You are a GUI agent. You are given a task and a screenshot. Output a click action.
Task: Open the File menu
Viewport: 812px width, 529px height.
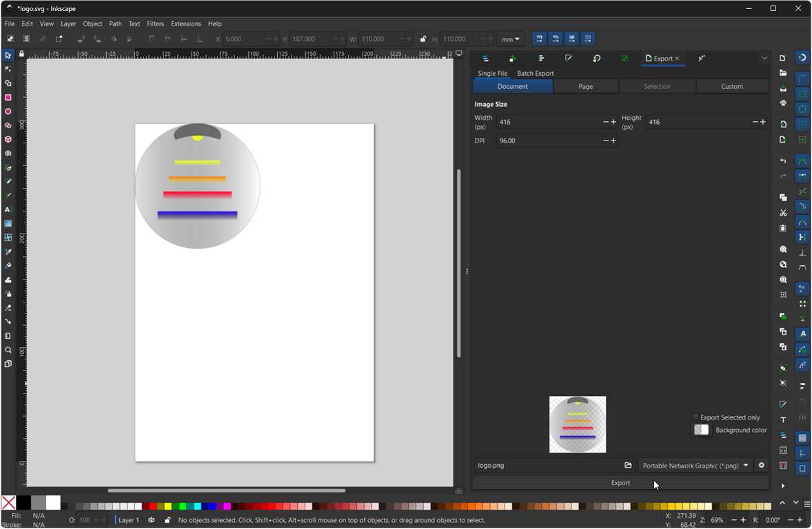(x=10, y=24)
